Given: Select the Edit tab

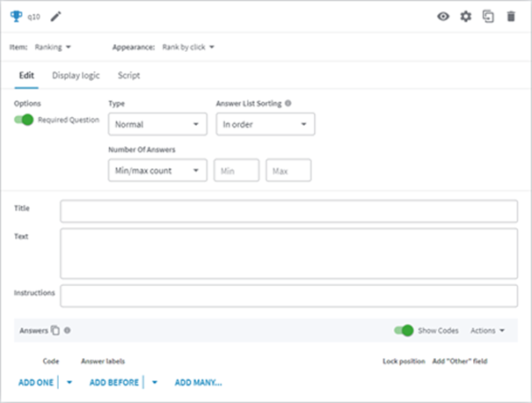Looking at the screenshot, I should [26, 76].
